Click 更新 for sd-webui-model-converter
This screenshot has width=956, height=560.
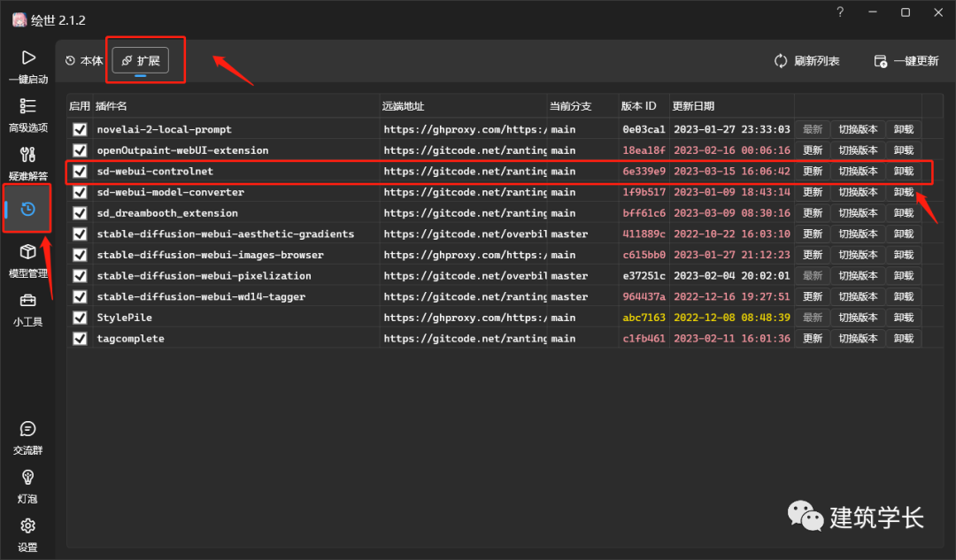(x=812, y=192)
